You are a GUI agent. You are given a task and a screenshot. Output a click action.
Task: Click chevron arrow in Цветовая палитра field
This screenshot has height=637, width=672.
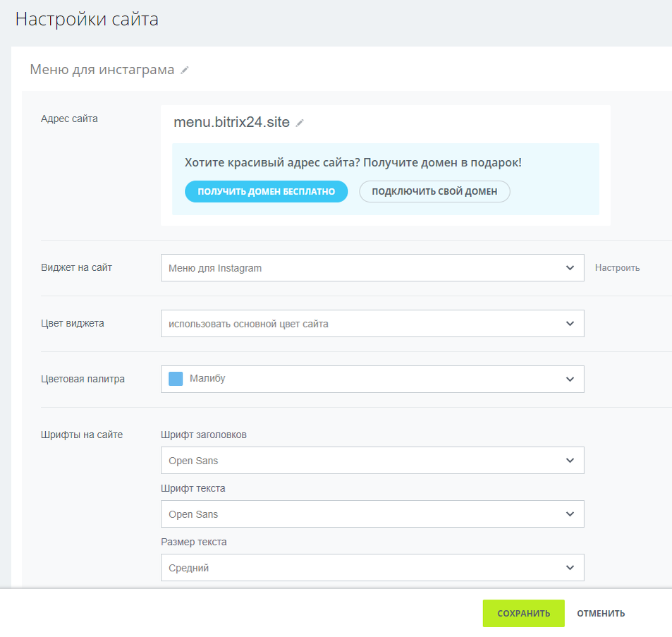point(570,379)
